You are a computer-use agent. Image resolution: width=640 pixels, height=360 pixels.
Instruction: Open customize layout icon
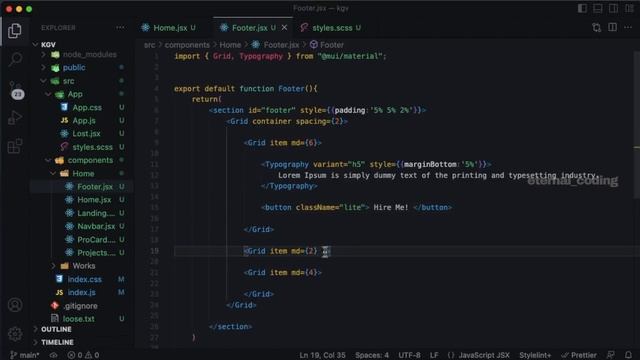click(x=629, y=9)
